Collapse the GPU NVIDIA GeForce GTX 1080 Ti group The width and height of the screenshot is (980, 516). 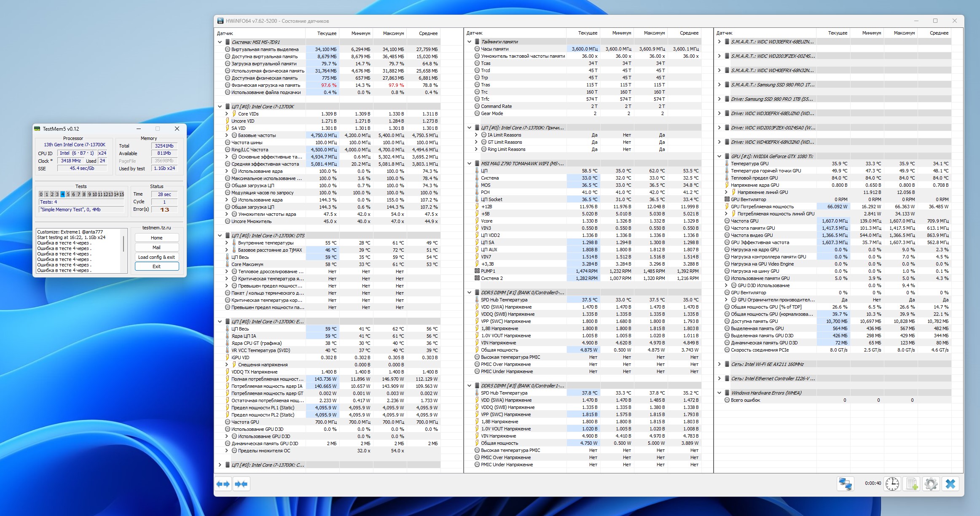click(x=720, y=156)
